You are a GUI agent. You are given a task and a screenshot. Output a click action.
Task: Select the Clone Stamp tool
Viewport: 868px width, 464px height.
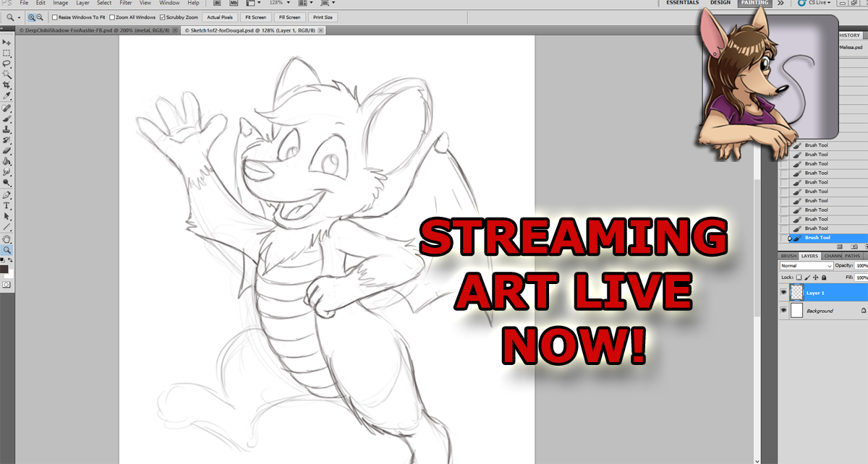[x=7, y=129]
